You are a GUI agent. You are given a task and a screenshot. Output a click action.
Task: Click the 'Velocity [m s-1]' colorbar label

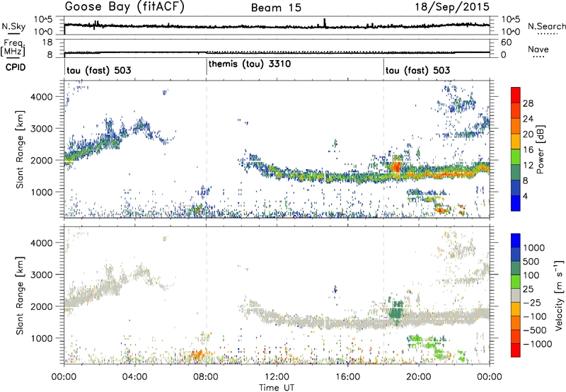click(560, 295)
